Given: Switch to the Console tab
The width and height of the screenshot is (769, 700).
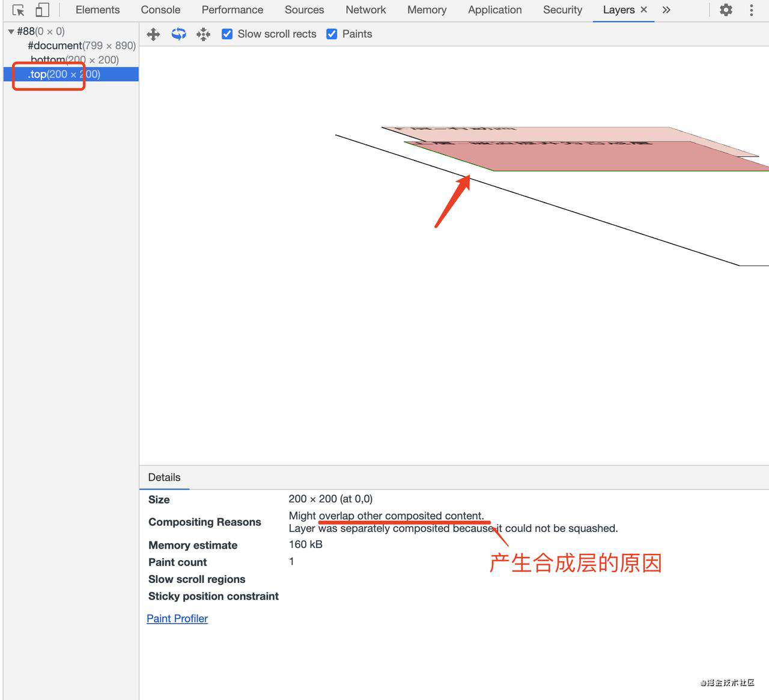Looking at the screenshot, I should (x=160, y=10).
